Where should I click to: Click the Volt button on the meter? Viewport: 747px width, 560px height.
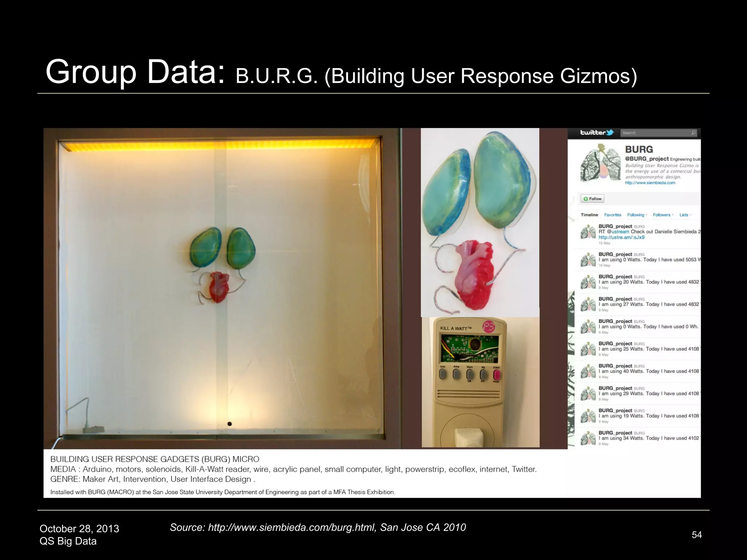[x=443, y=374]
